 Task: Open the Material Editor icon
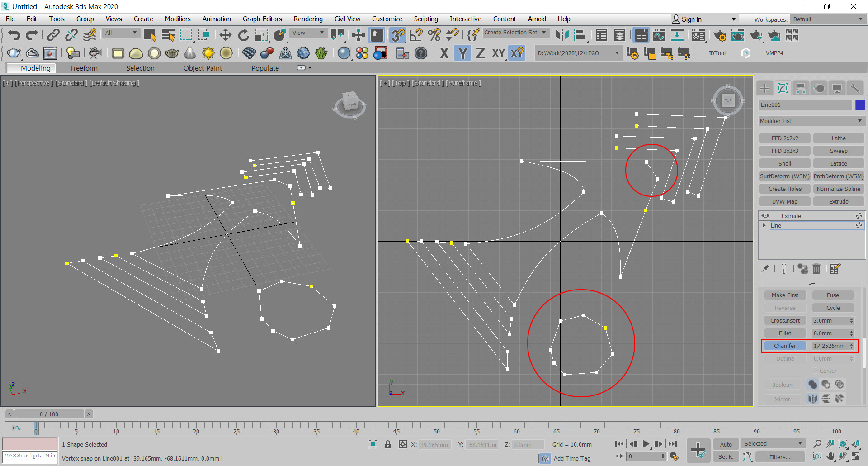pyautogui.click(x=698, y=35)
